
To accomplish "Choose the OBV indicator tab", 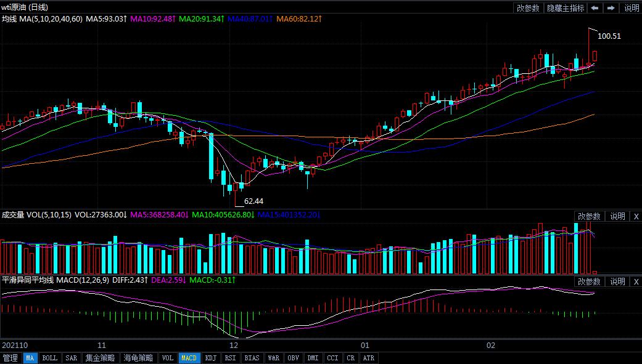I will coord(293,358).
